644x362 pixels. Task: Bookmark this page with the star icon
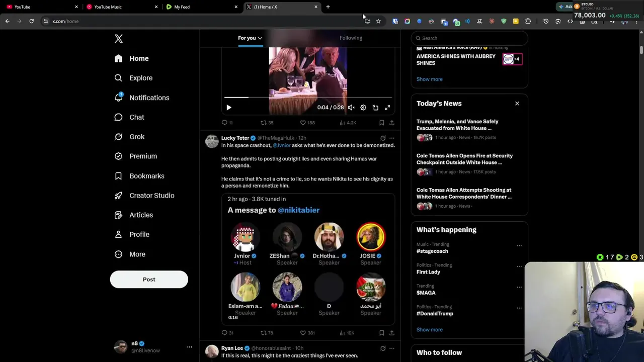point(378,21)
